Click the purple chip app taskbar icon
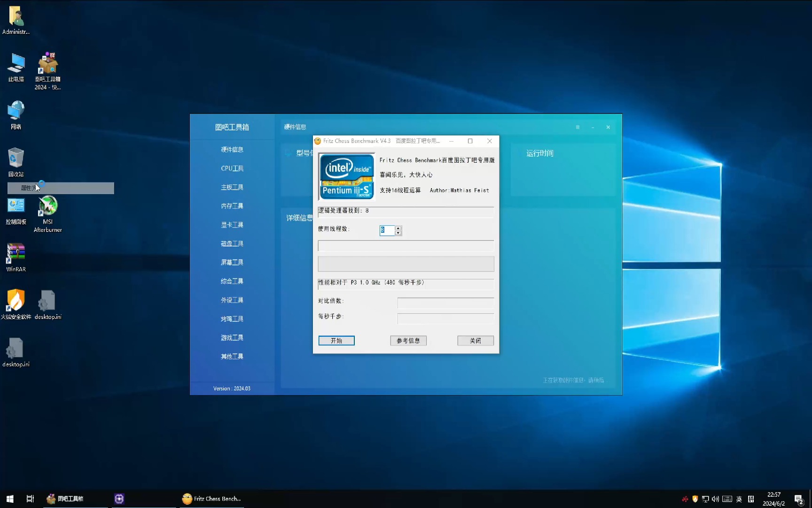This screenshot has height=508, width=812. click(119, 499)
